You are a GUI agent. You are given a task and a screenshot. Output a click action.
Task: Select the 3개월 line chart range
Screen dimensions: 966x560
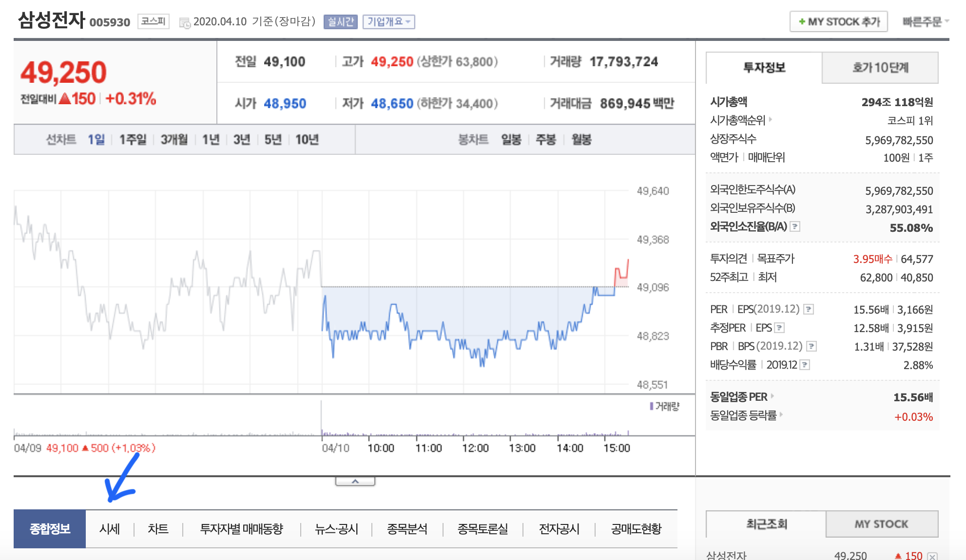coord(174,140)
